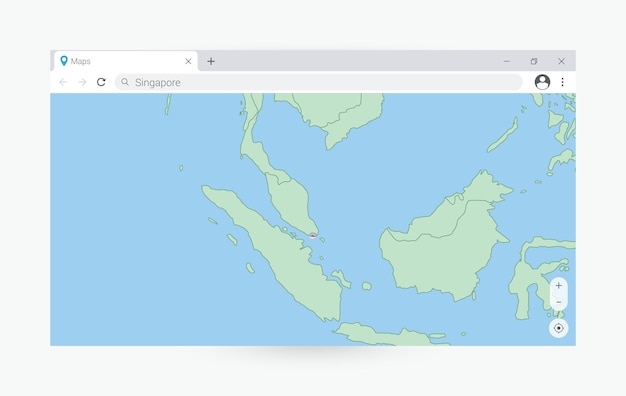This screenshot has height=396, width=626.
Task: Reload the Maps page
Action: [101, 82]
